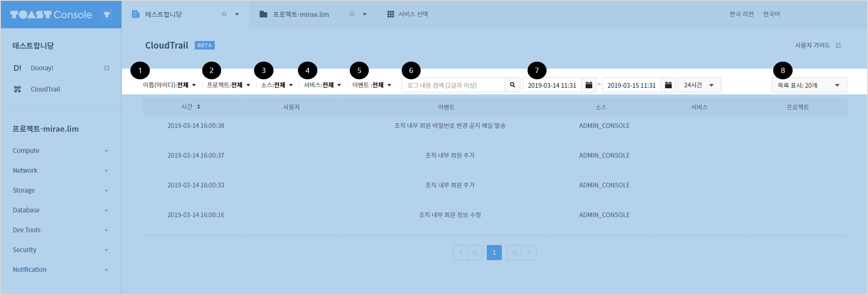
Task: Open the 목록 표시: 20개 dropdown
Action: [x=809, y=85]
